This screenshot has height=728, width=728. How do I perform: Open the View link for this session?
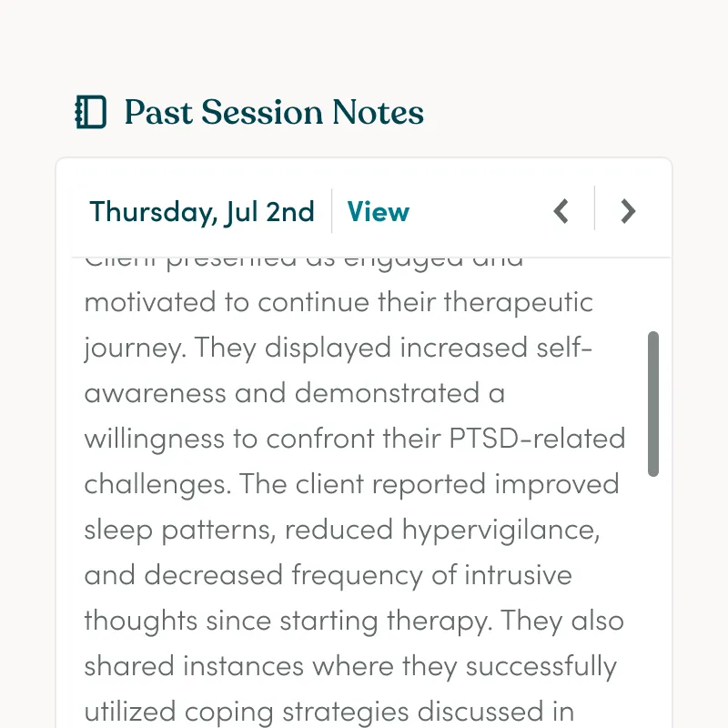pos(379,212)
